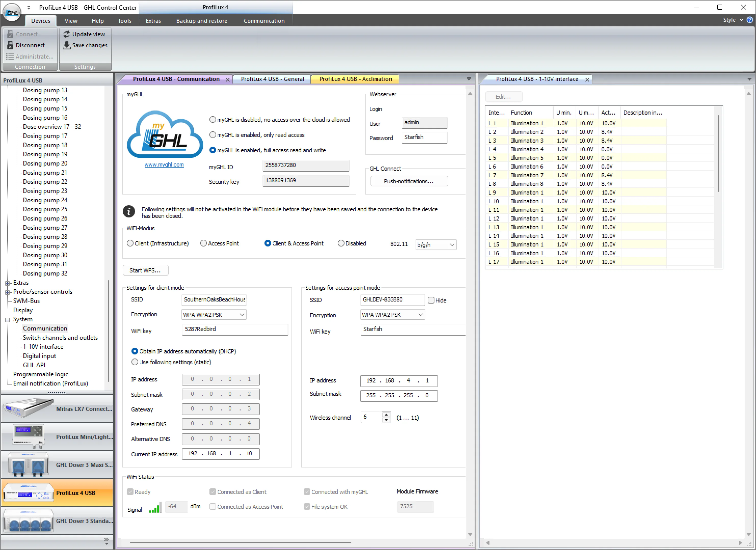Select the GHL Doser 3 Maxi device icon
Image resolution: width=756 pixels, height=550 pixels.
coord(28,464)
